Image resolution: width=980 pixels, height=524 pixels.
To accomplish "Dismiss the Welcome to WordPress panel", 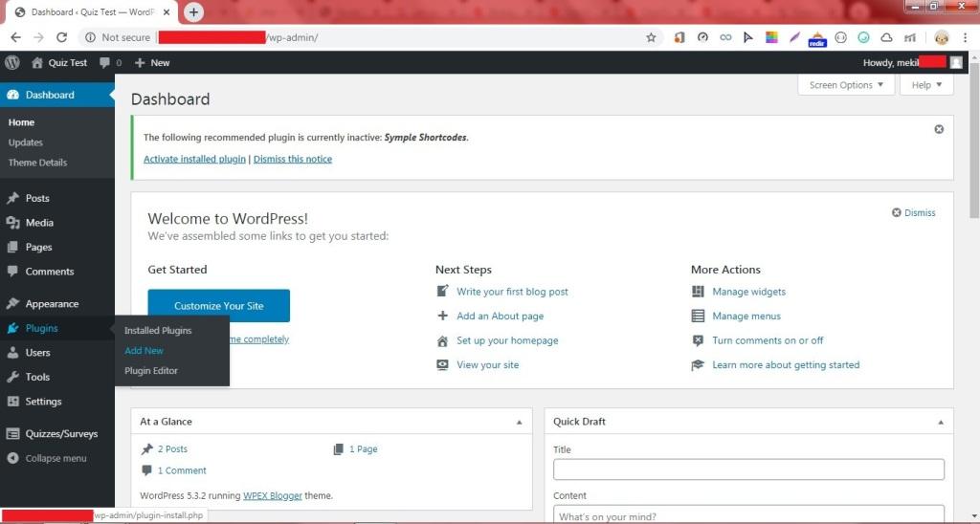I will (913, 213).
